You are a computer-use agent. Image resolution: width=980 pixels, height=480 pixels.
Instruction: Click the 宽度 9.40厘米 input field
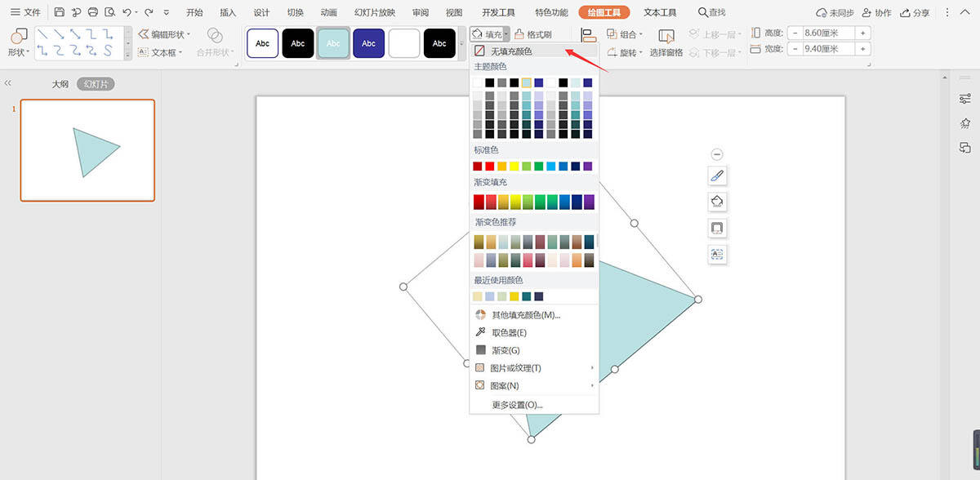(829, 49)
